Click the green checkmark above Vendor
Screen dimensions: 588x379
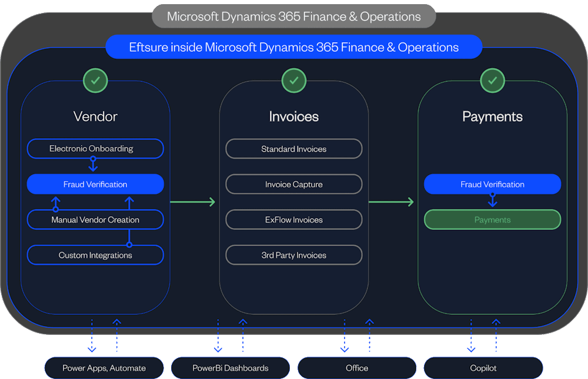[x=95, y=81]
